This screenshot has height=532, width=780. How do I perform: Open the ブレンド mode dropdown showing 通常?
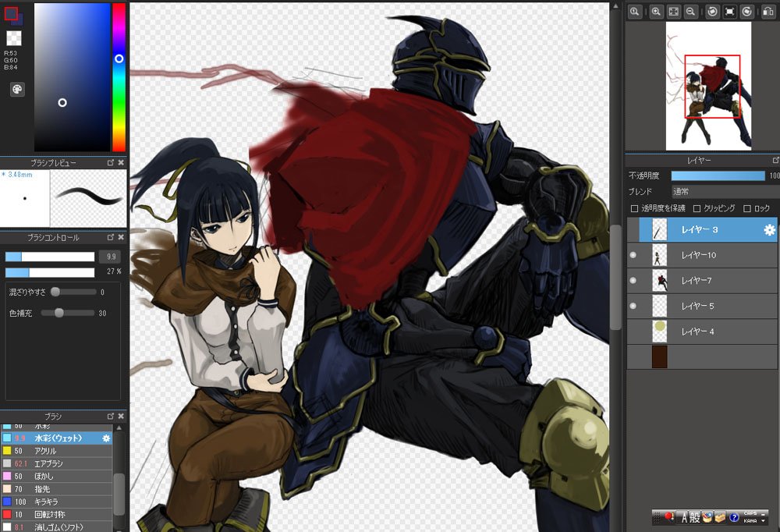pyautogui.click(x=725, y=192)
